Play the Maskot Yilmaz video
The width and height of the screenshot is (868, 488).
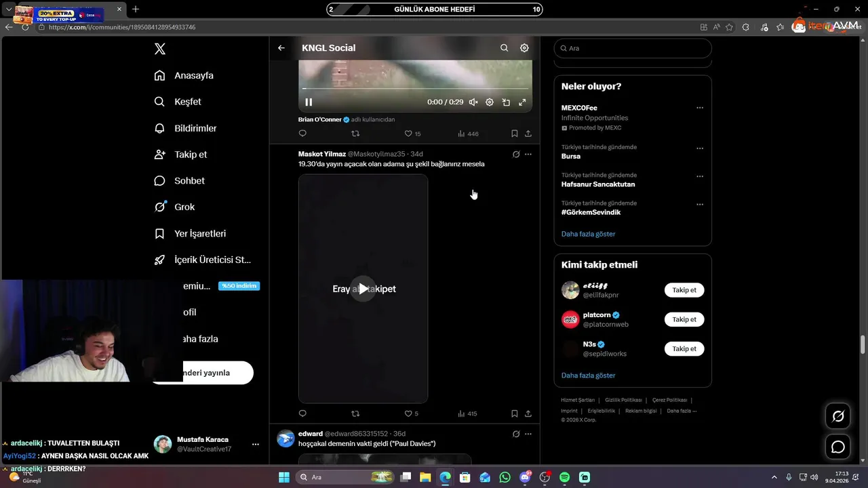tap(363, 289)
